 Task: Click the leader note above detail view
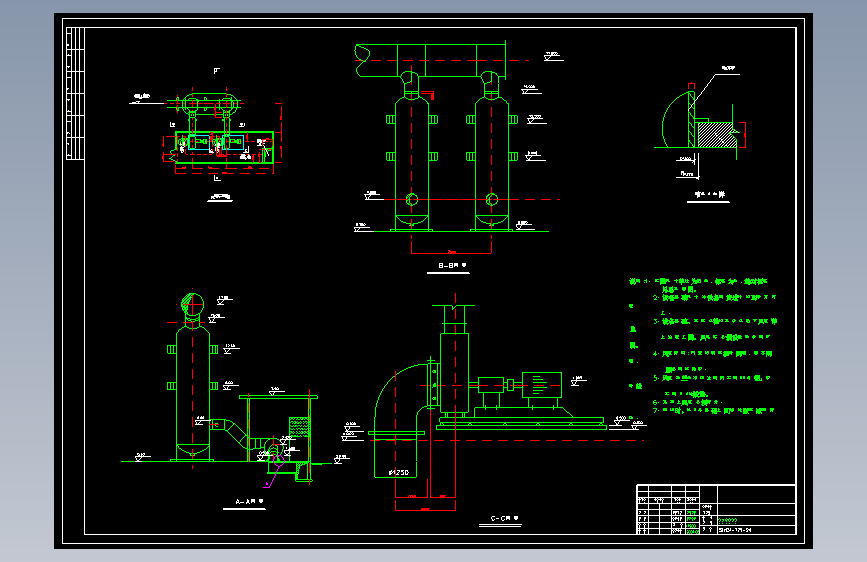click(728, 69)
